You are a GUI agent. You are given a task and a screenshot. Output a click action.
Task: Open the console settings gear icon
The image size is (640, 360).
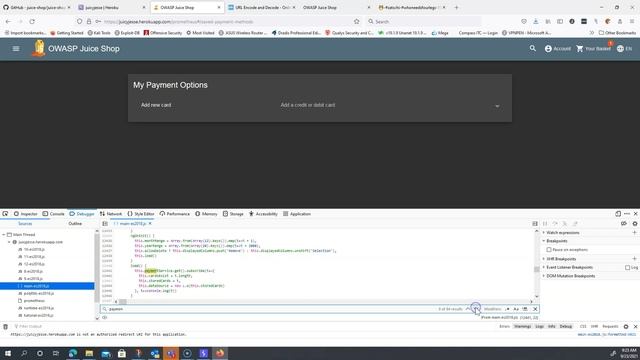coord(626,327)
